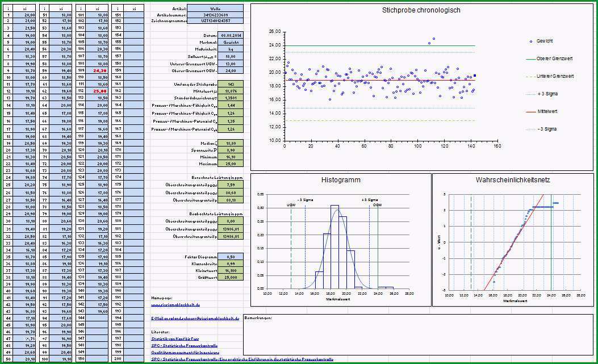The height and width of the screenshot is (364, 598).
Task: Select the Sollwert value cell
Action: point(231,56)
